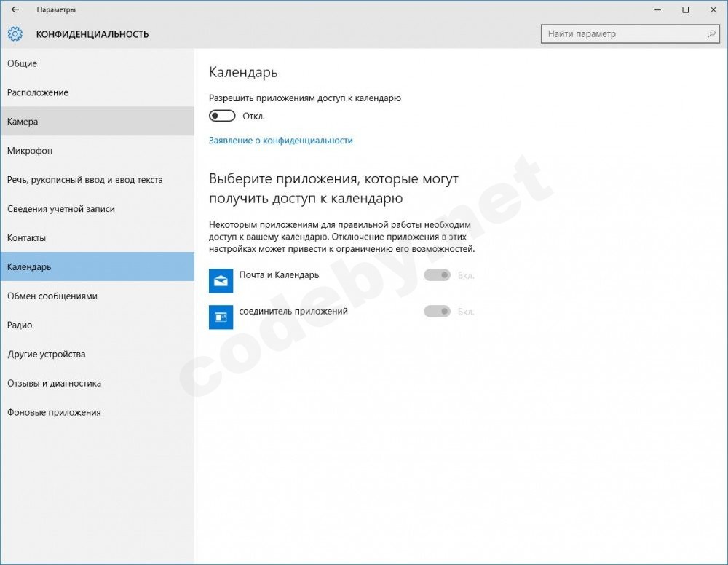Focus the Найти параметр search field

click(x=630, y=34)
